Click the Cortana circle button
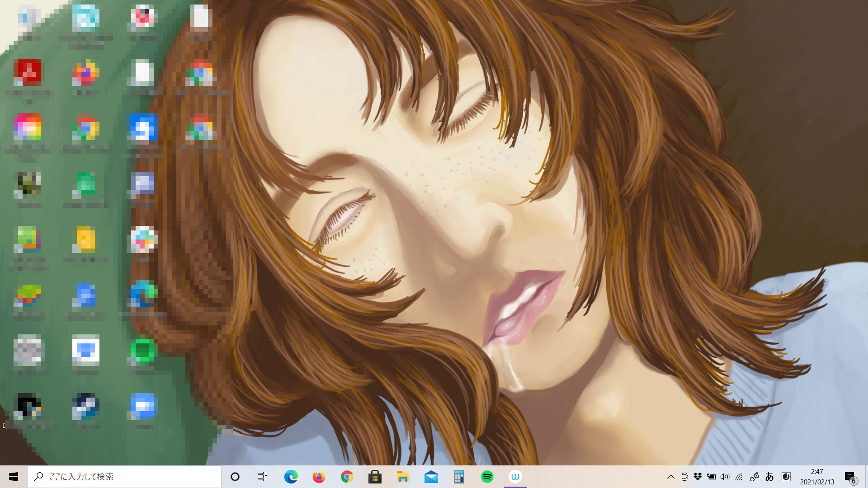The image size is (868, 488). 235,477
